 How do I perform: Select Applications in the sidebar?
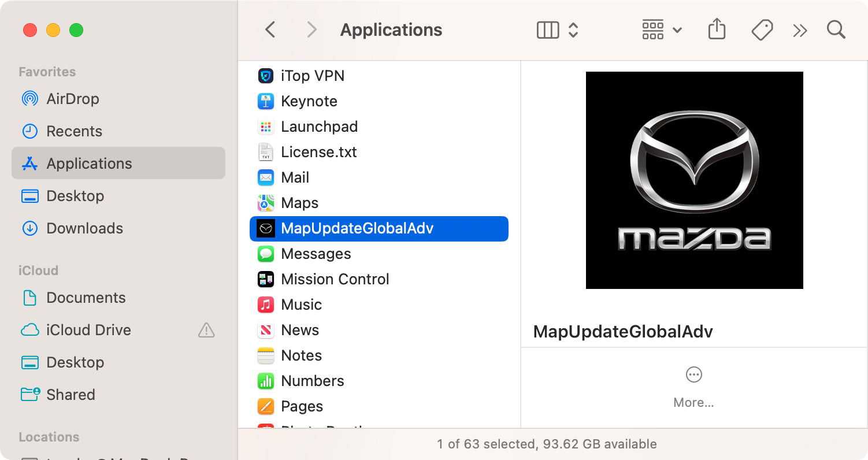(x=118, y=163)
